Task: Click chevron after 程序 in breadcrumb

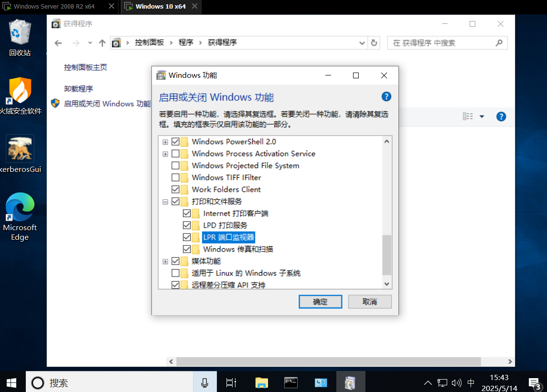Action: [x=201, y=42]
